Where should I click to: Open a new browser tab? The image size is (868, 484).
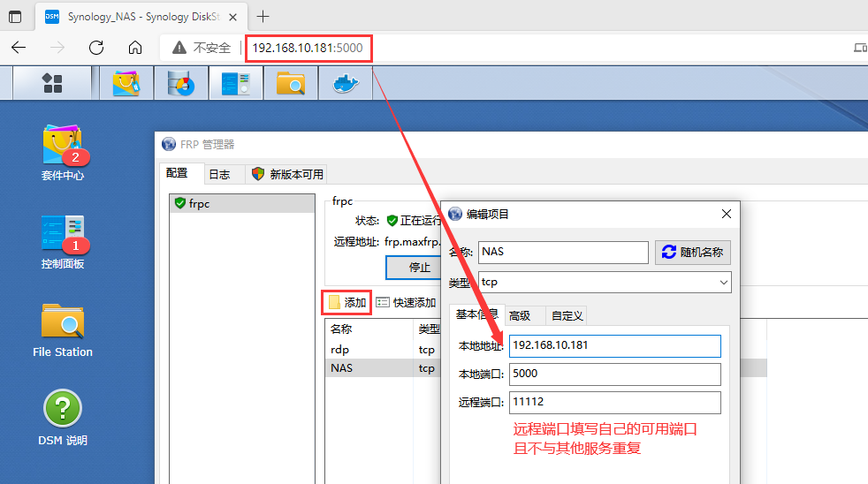click(x=263, y=17)
